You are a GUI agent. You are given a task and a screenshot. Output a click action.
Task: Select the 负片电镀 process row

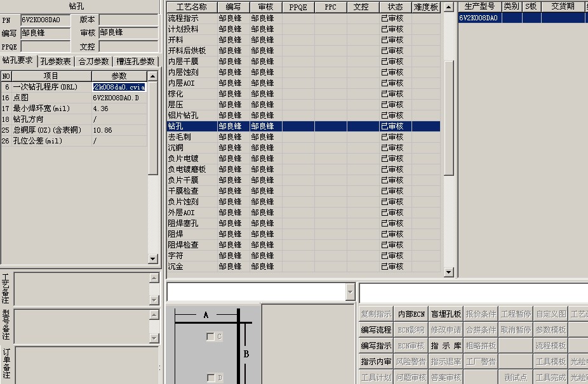point(304,159)
